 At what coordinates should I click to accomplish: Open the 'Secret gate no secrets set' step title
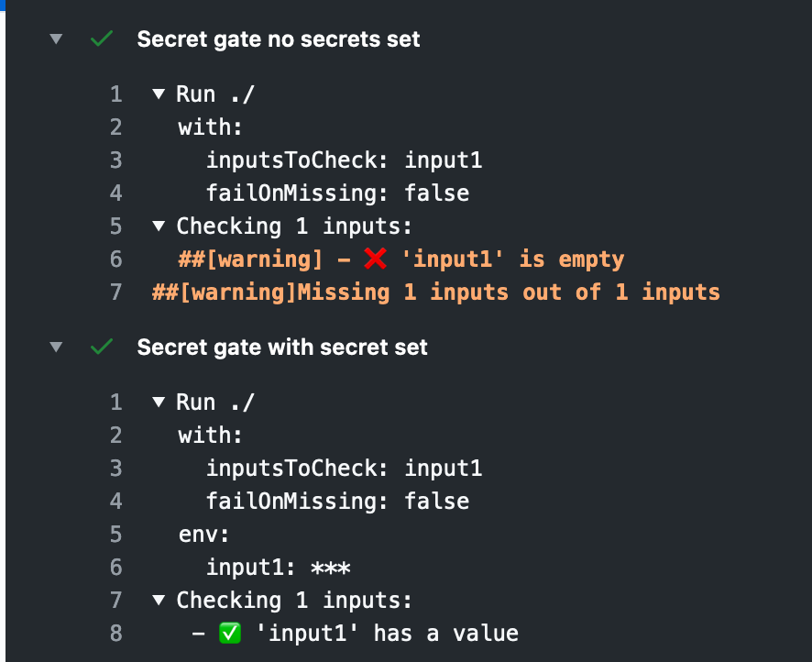tap(278, 39)
